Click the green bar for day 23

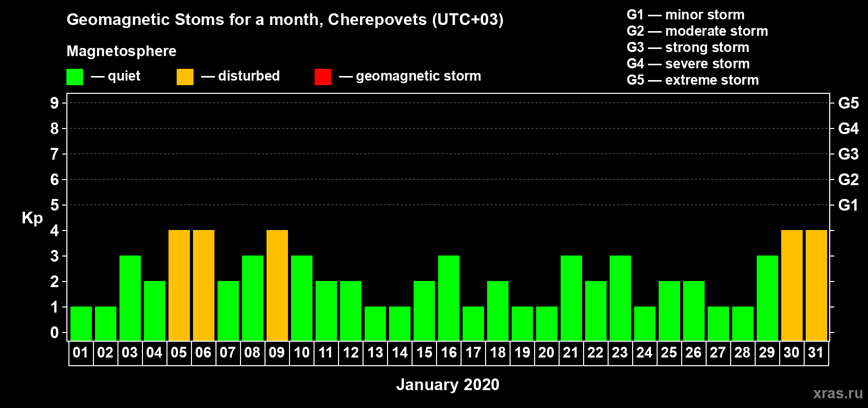coord(620,298)
